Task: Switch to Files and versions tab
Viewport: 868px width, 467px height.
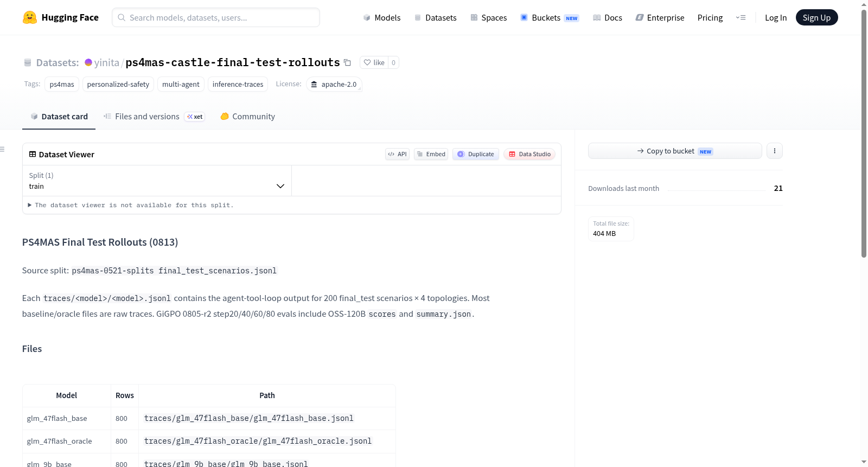Action: click(x=154, y=117)
